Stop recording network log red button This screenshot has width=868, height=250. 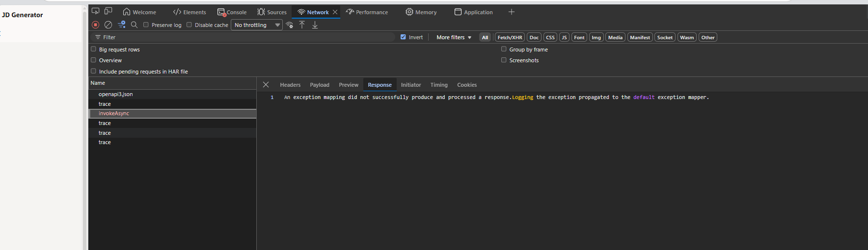[x=96, y=25]
